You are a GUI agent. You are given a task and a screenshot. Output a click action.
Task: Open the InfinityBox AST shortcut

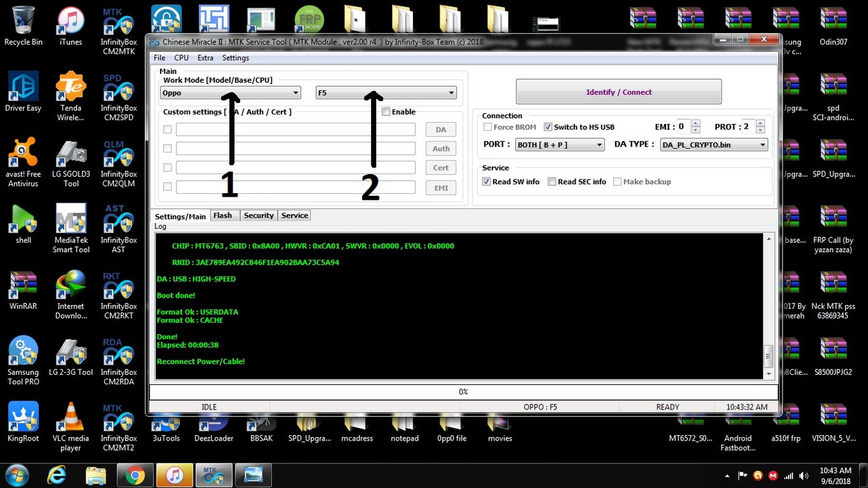[x=119, y=228]
